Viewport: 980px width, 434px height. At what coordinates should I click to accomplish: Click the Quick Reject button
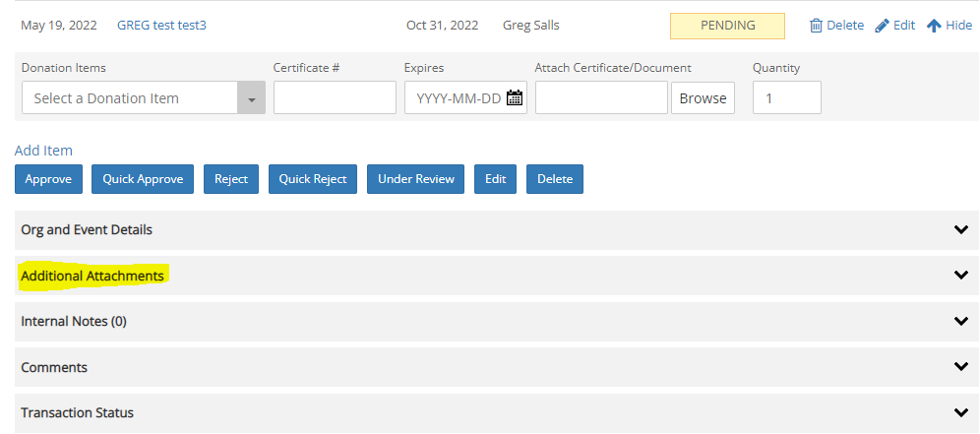click(313, 179)
